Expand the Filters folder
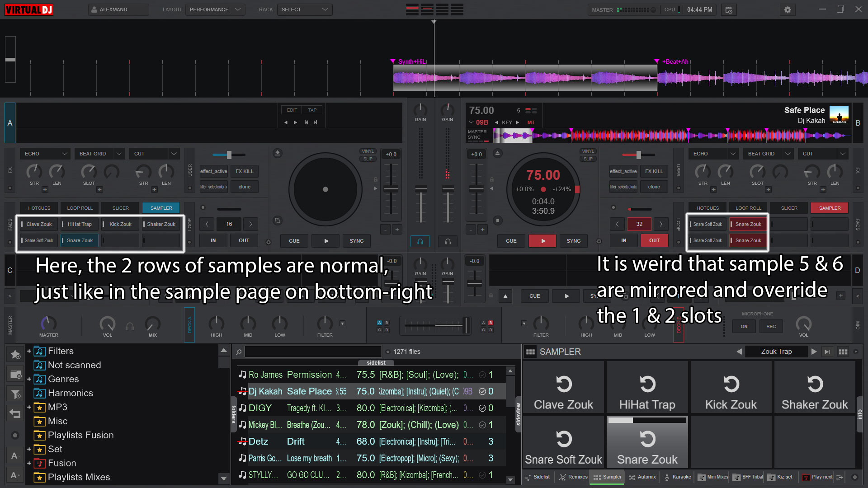The height and width of the screenshot is (488, 868). (x=29, y=351)
